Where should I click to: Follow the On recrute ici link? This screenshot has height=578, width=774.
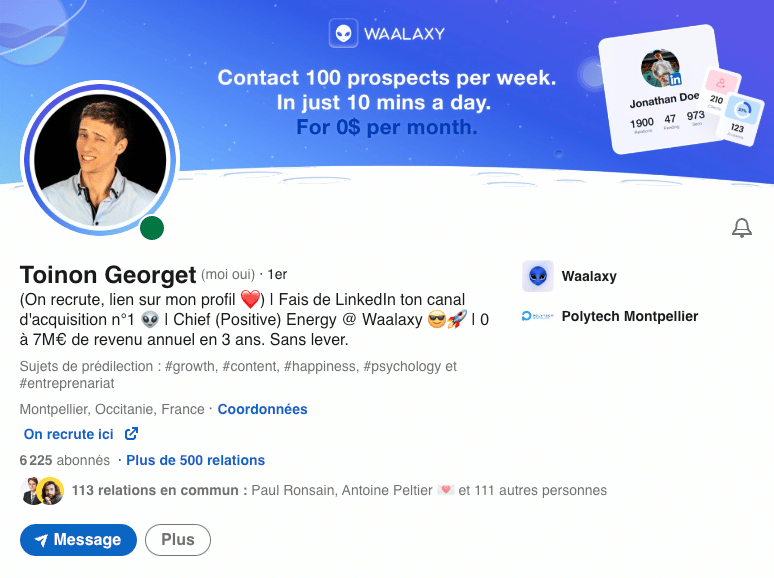coord(69,434)
